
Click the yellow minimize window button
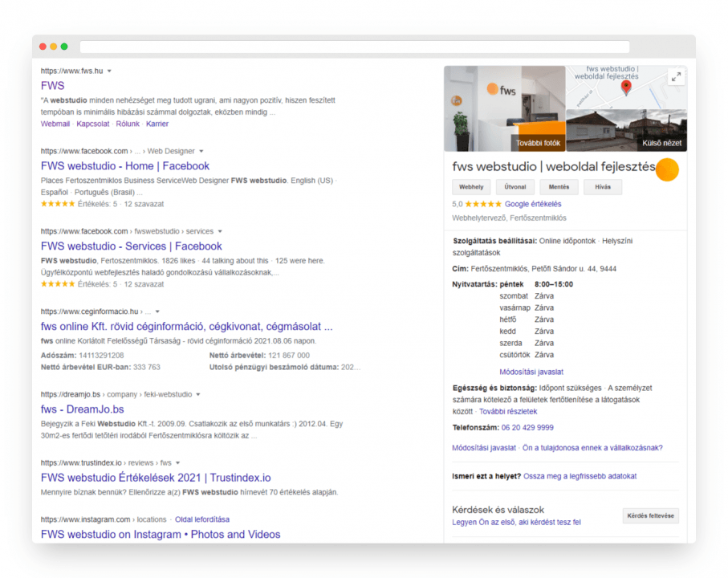(x=54, y=47)
